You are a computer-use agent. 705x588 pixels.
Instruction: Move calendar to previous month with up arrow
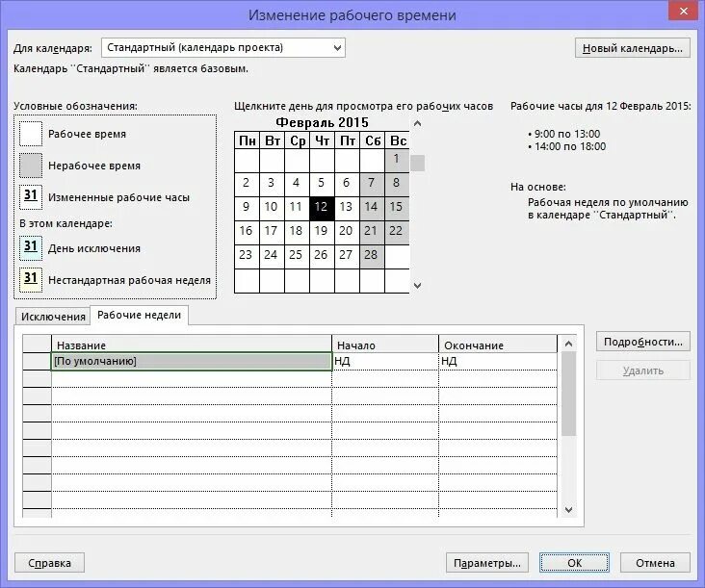pos(417,123)
